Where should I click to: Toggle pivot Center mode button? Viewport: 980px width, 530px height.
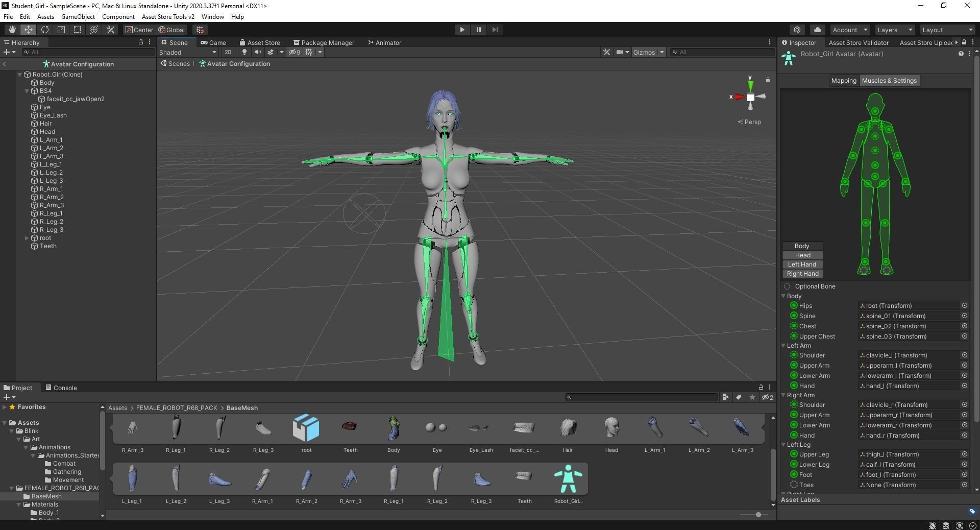pos(139,30)
